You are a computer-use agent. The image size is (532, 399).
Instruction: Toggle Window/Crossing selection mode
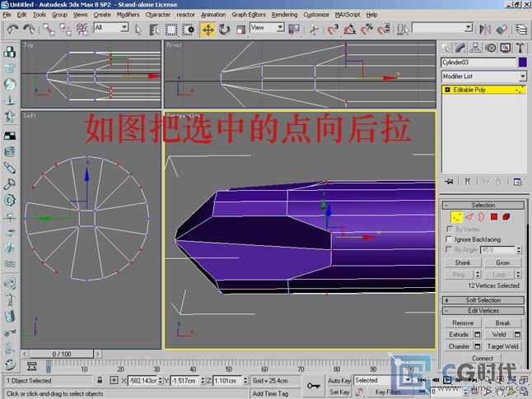tap(189, 30)
